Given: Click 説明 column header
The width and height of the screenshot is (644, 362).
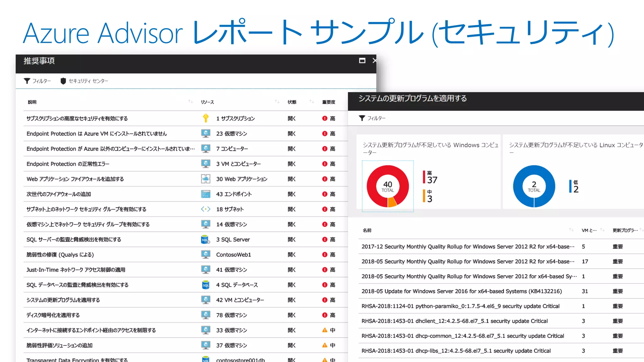Looking at the screenshot, I should (x=32, y=102).
